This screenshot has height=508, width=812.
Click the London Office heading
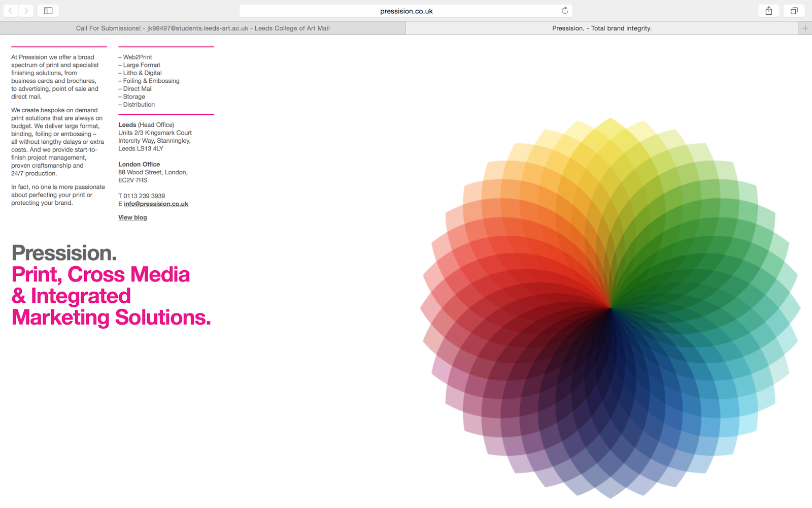click(139, 164)
